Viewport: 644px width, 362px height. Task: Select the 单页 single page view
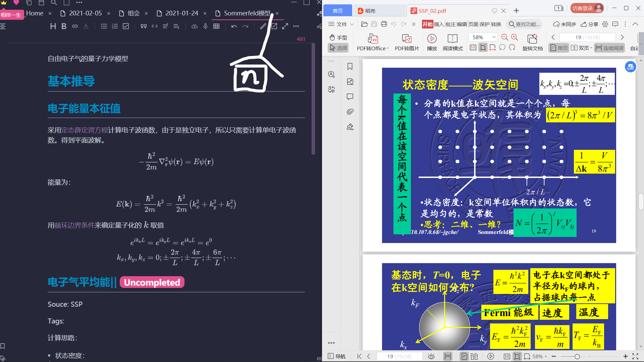click(x=559, y=48)
